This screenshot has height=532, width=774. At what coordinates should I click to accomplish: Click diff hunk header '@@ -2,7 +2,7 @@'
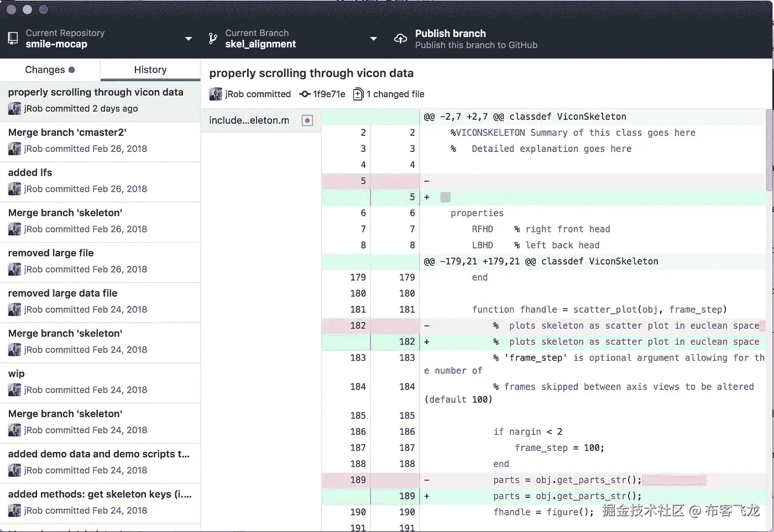tap(543, 117)
